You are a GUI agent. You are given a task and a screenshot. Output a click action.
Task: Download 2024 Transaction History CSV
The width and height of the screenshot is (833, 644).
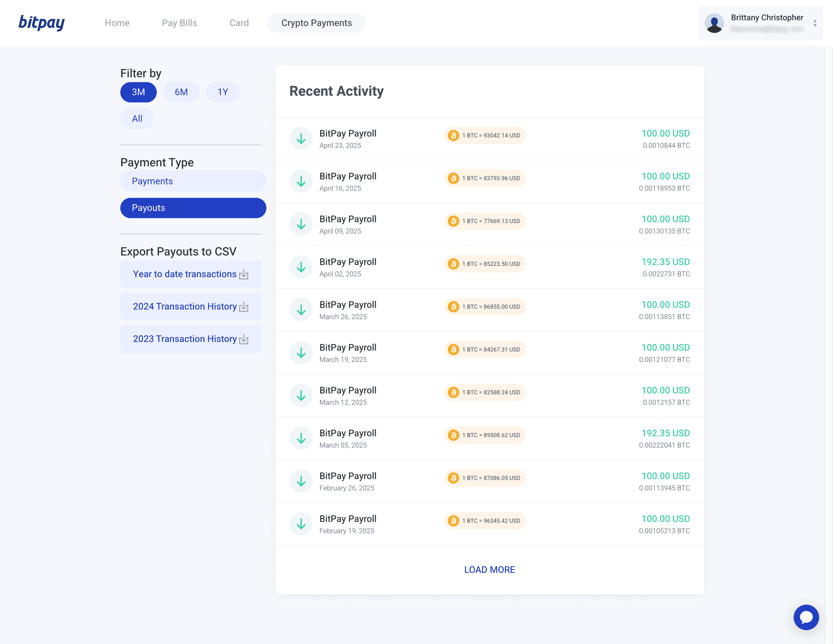click(191, 307)
